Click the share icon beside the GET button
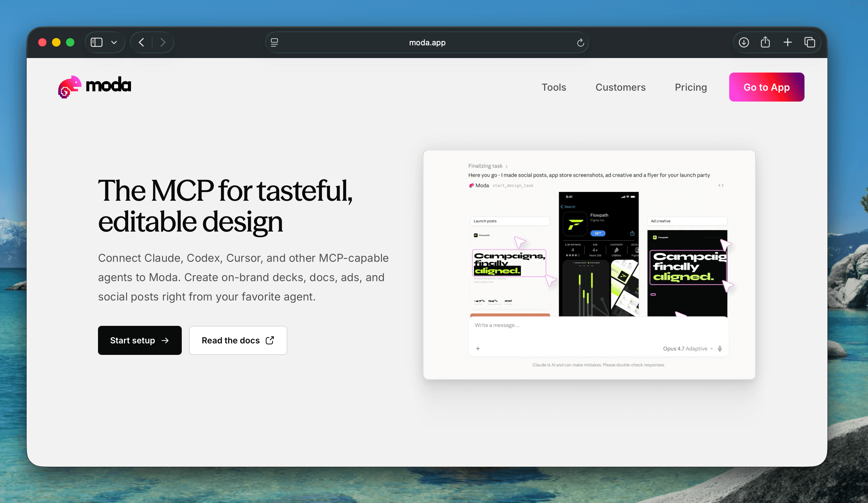The width and height of the screenshot is (868, 503). pos(632,233)
